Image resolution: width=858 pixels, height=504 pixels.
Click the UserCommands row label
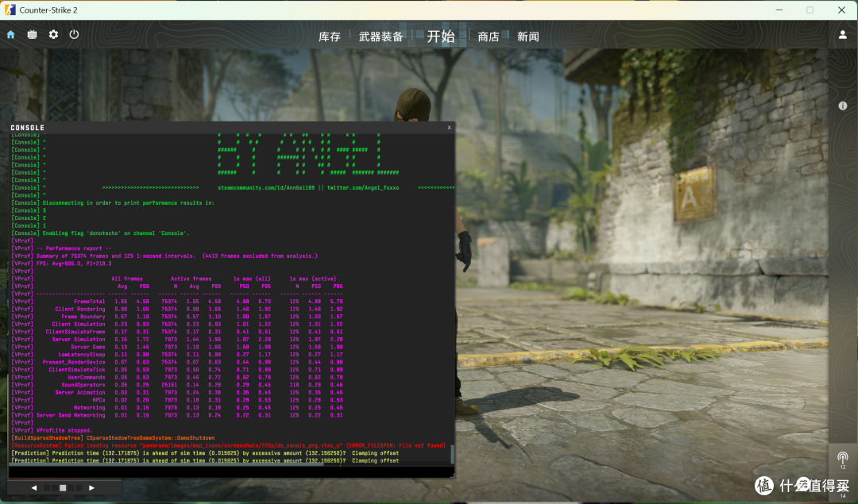pyautogui.click(x=86, y=377)
